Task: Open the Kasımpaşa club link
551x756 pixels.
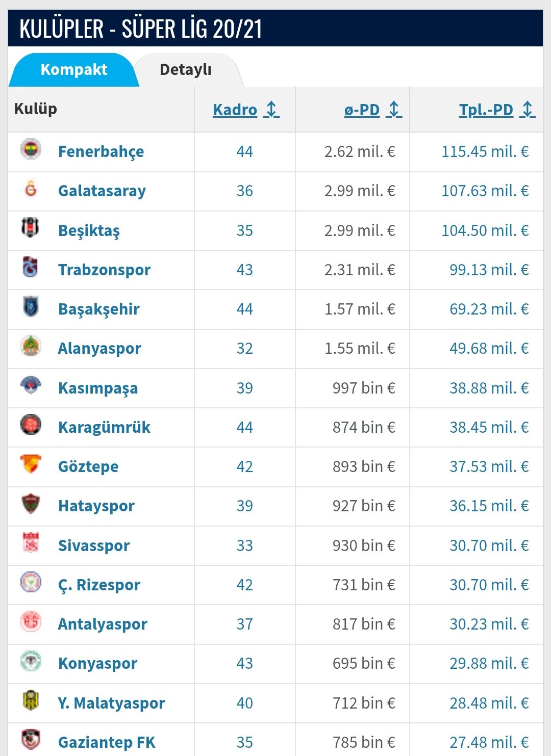Action: pyautogui.click(x=98, y=388)
